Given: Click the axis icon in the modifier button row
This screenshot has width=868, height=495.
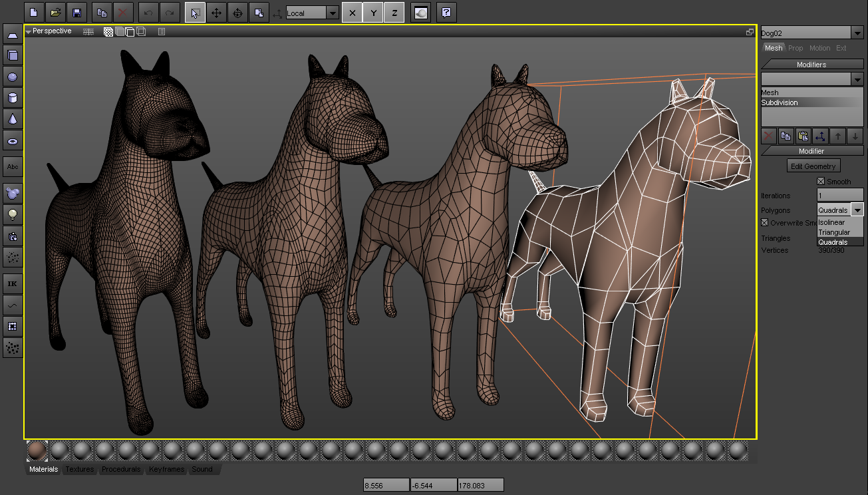Looking at the screenshot, I should click(820, 136).
